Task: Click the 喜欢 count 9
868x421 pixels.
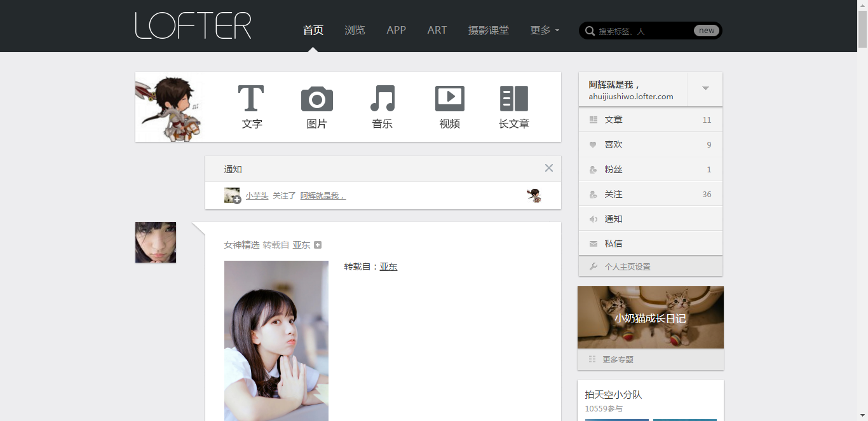Action: (709, 144)
